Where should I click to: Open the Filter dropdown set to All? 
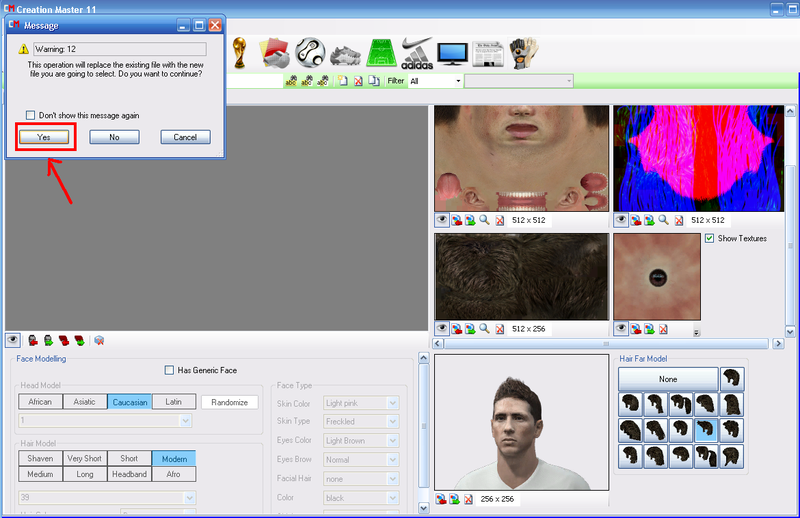point(435,81)
